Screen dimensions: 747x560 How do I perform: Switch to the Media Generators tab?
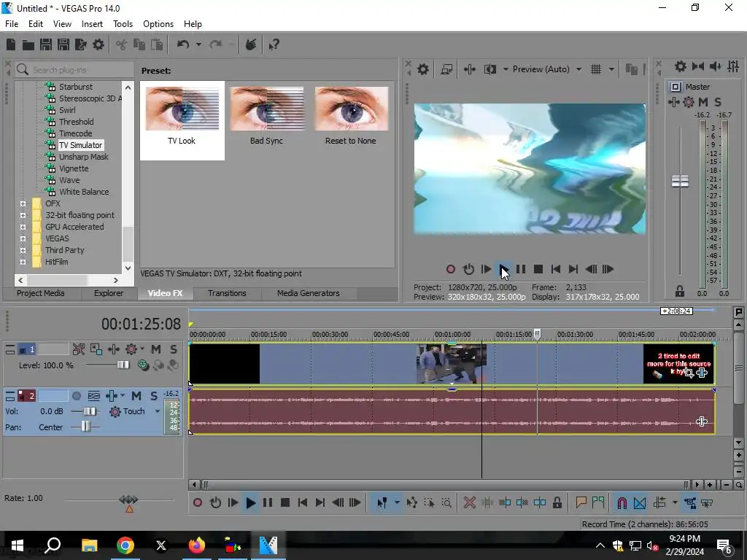309,293
